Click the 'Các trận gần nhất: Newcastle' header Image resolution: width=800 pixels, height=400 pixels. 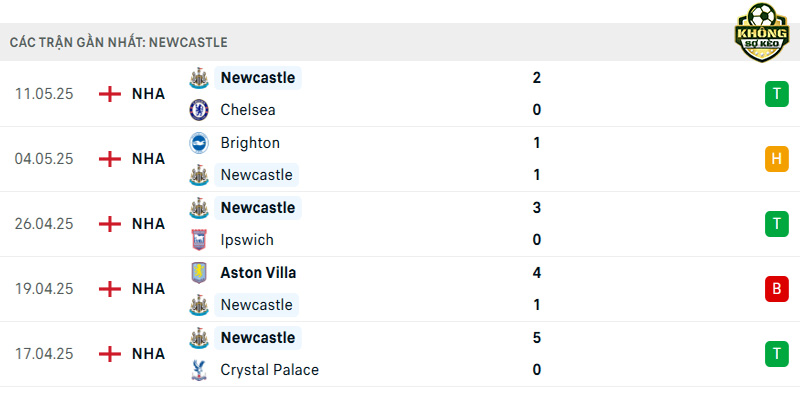click(118, 43)
